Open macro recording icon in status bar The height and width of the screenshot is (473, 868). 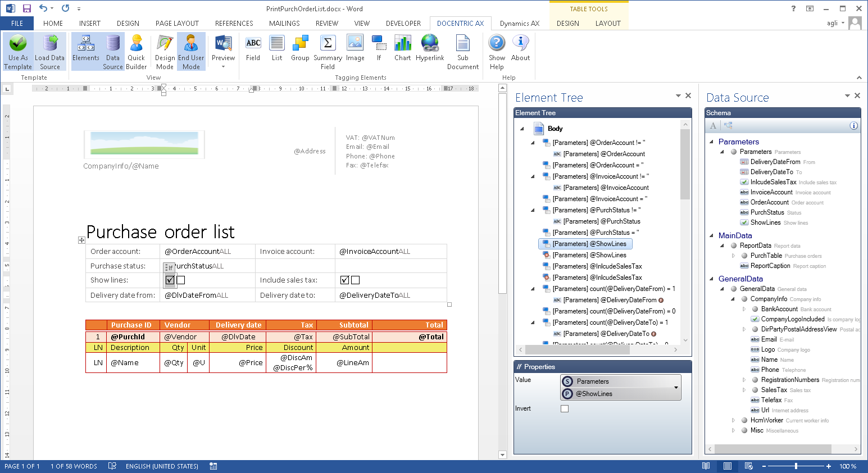213,466
